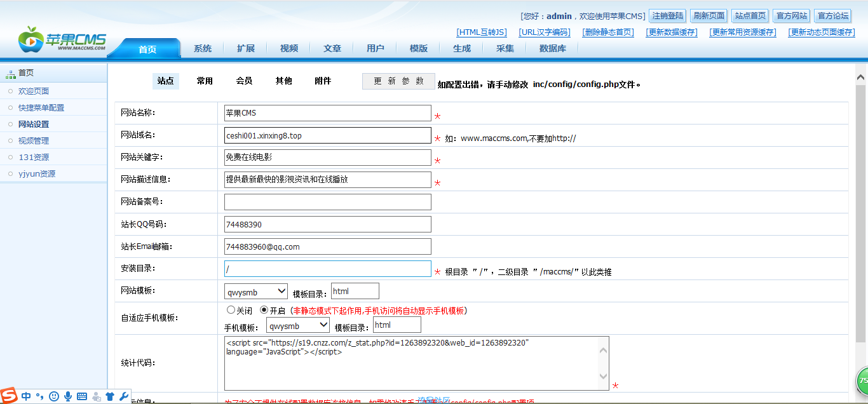Open the 扩展 navigation tab
The image size is (868, 404).
246,48
